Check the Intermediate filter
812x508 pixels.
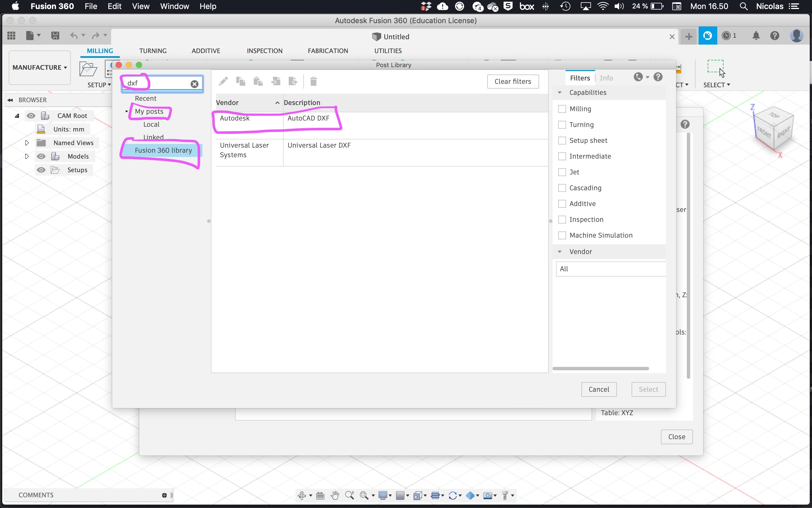click(x=562, y=156)
